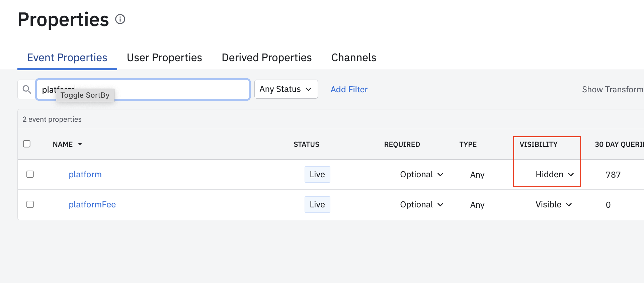This screenshot has height=283, width=644.
Task: Open the Any Status filter dropdown
Action: pyautogui.click(x=286, y=89)
